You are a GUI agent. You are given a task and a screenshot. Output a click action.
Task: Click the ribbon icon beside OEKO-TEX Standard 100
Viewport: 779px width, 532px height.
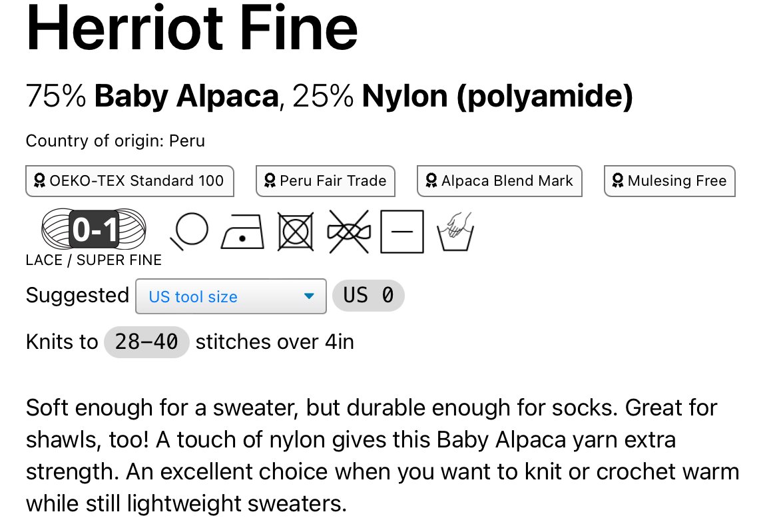tap(39, 180)
